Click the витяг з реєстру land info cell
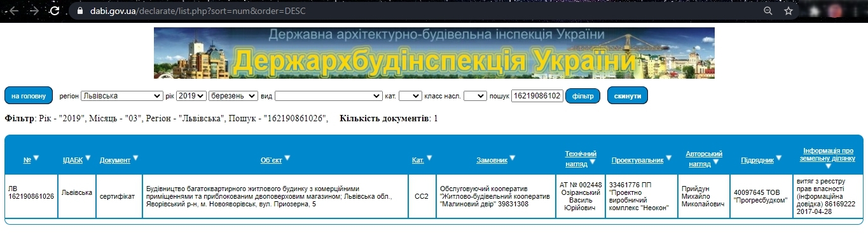The width and height of the screenshot is (868, 240). coord(828,196)
